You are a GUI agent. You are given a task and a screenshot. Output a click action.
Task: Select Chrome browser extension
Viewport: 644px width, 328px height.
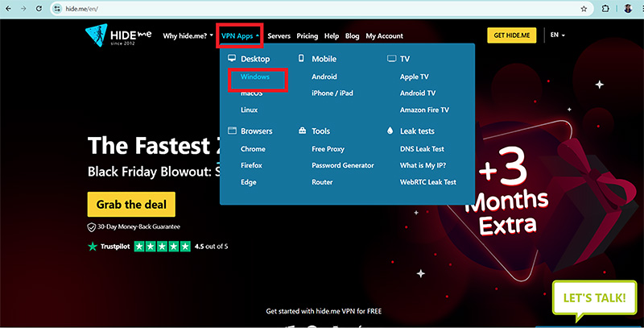(x=253, y=149)
